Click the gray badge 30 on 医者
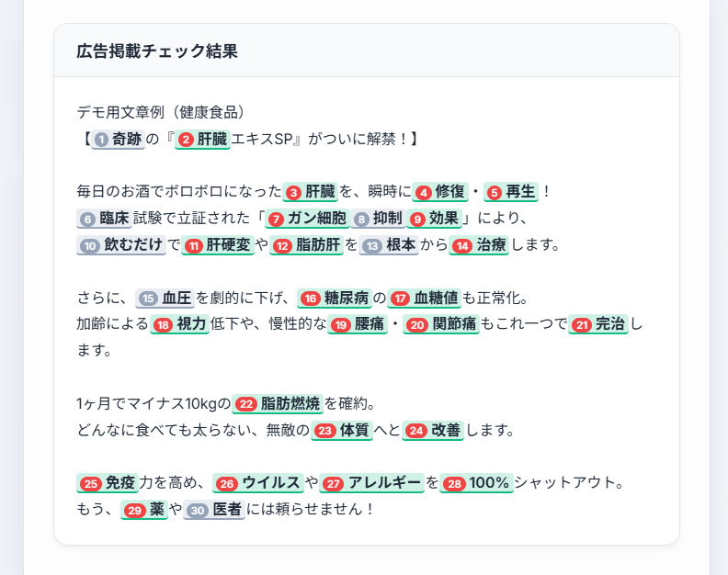The height and width of the screenshot is (575, 728). [x=197, y=510]
